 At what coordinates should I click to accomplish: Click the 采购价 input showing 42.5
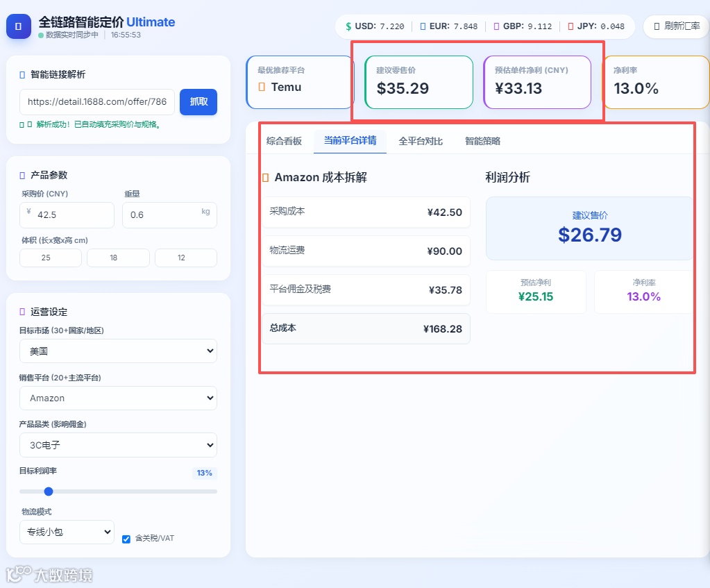tap(67, 215)
